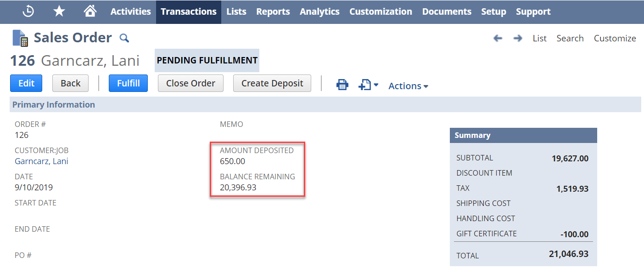The width and height of the screenshot is (644, 274).
Task: Select the order date 9/10/2019
Action: point(34,188)
